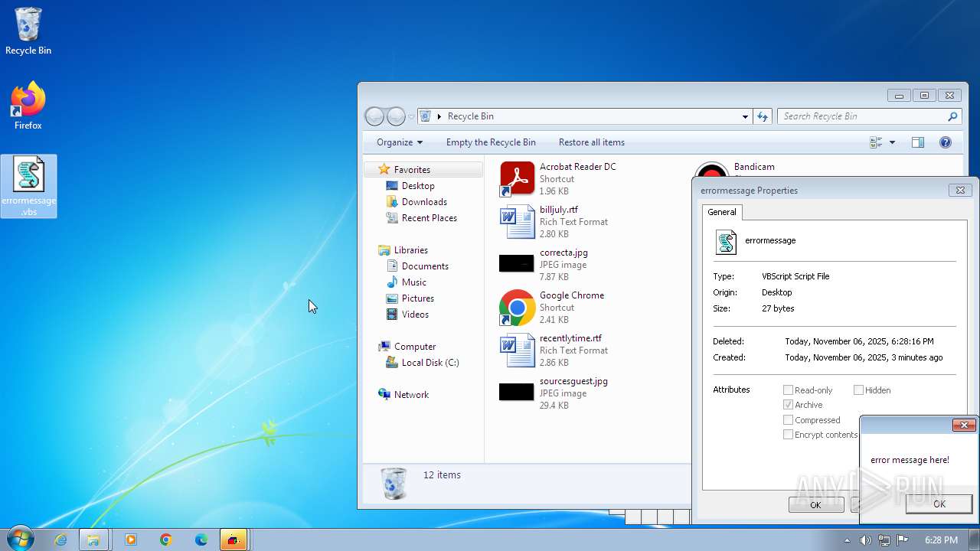Click the taskbar clock showing 6:28 PM
980x551 pixels.
click(941, 540)
